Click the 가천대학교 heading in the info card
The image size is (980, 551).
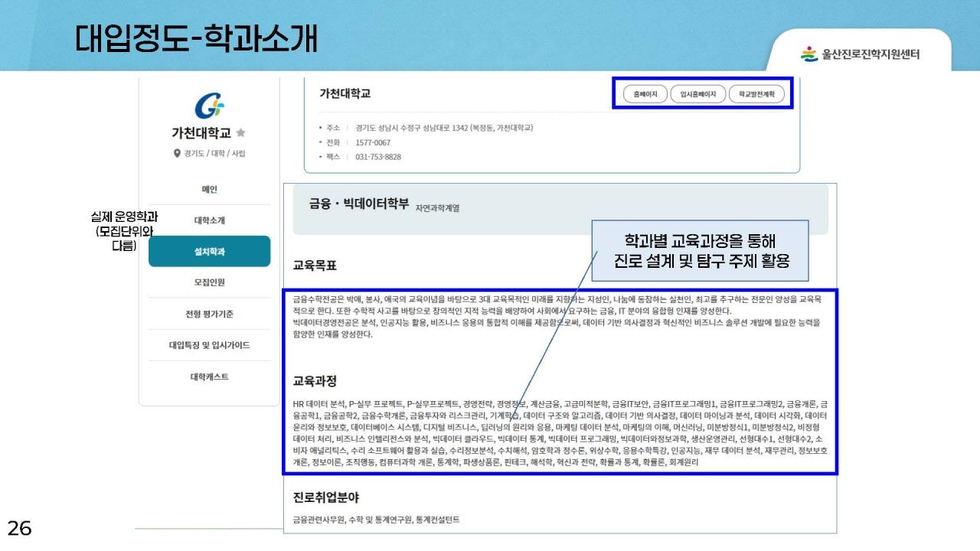click(345, 93)
